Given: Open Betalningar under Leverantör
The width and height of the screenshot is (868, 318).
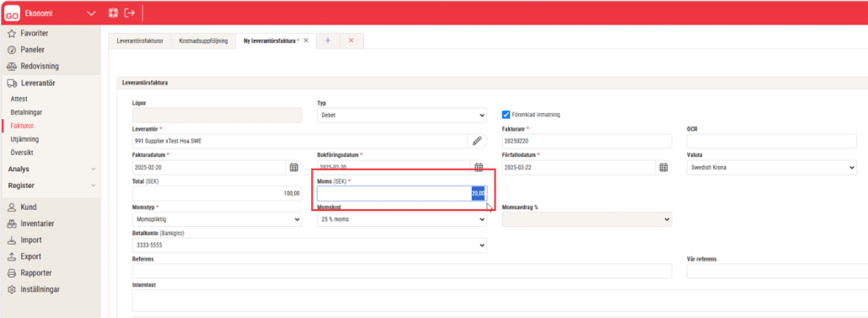Looking at the screenshot, I should click(x=27, y=112).
